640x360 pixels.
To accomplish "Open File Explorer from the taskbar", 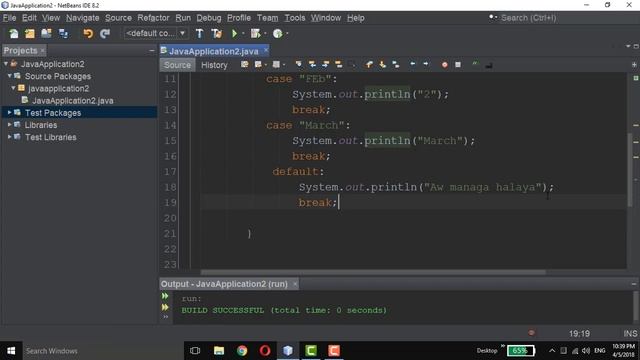I will coord(219,351).
